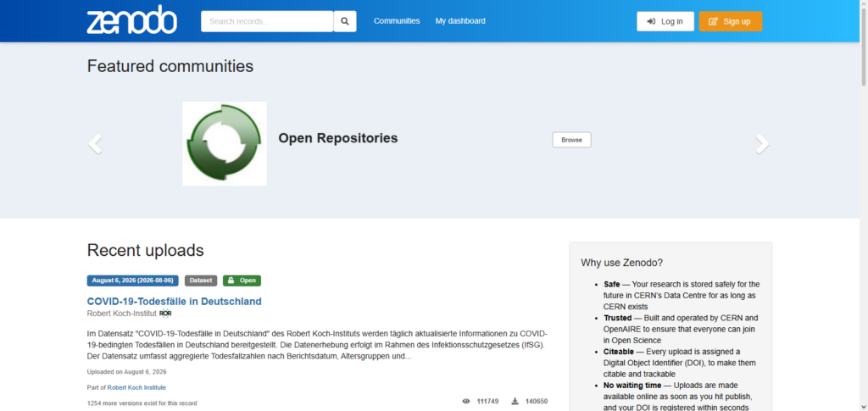The image size is (868, 411).
Task: Open the Open Repositories community title
Action: (x=337, y=138)
